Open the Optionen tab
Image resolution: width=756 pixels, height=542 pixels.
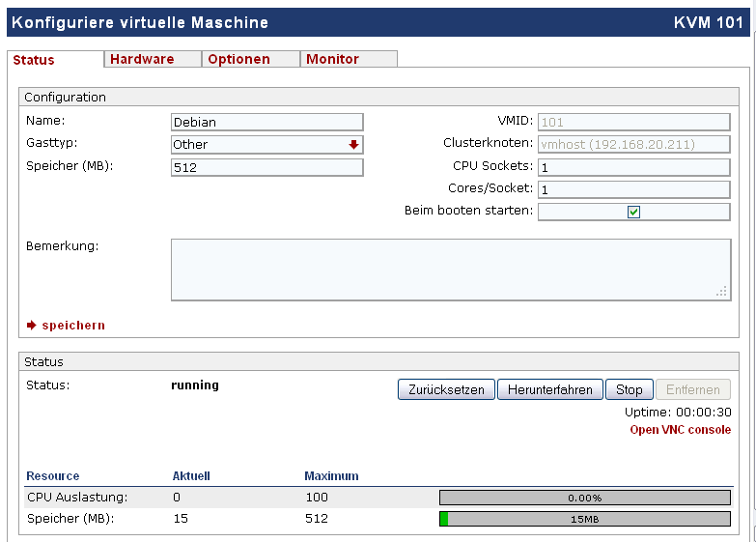(251, 59)
